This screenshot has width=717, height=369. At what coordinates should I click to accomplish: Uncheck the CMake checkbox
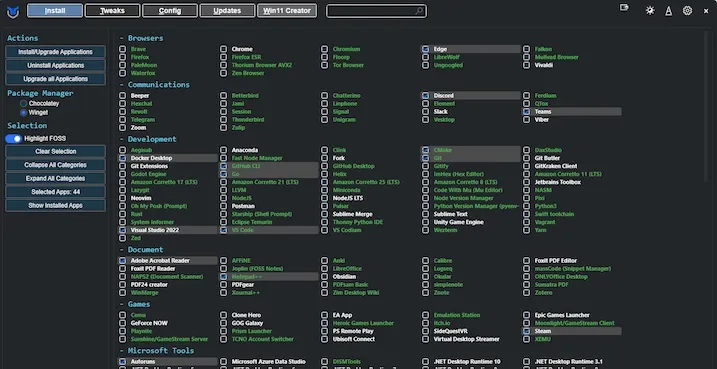pos(425,150)
